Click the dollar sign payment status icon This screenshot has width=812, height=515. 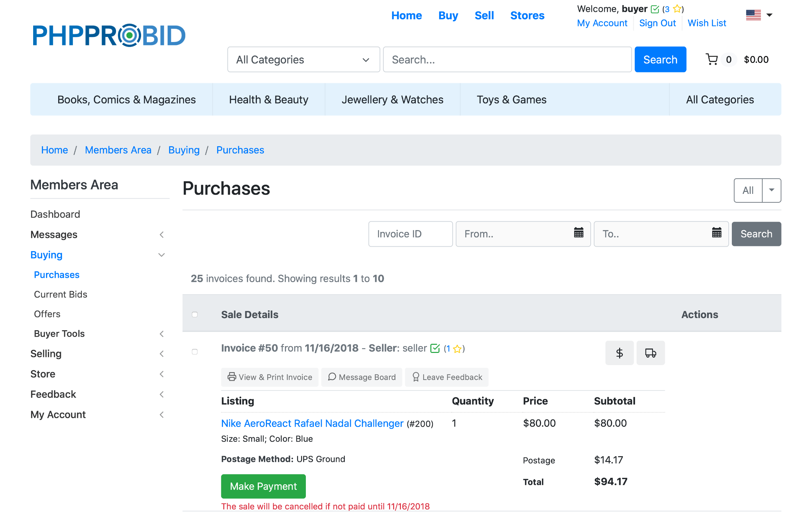(619, 353)
